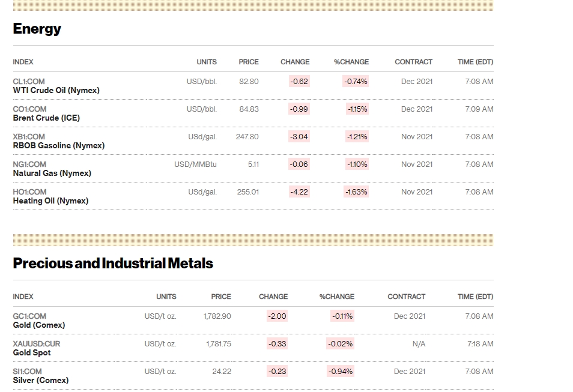The image size is (573, 392).
Task: Open the Gold (Comex) link
Action: click(x=38, y=325)
